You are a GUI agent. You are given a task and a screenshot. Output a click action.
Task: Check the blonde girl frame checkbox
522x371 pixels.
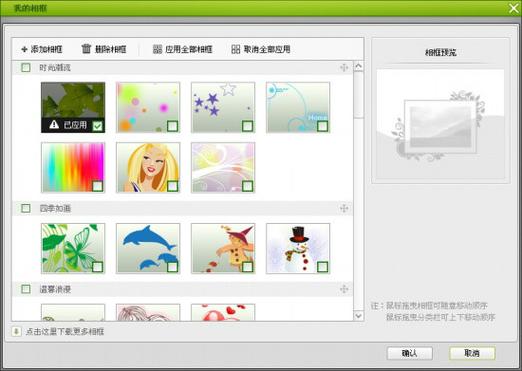pos(173,186)
